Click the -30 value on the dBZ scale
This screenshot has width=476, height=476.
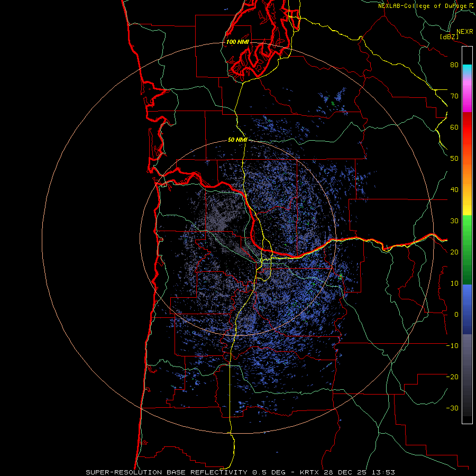coord(452,408)
